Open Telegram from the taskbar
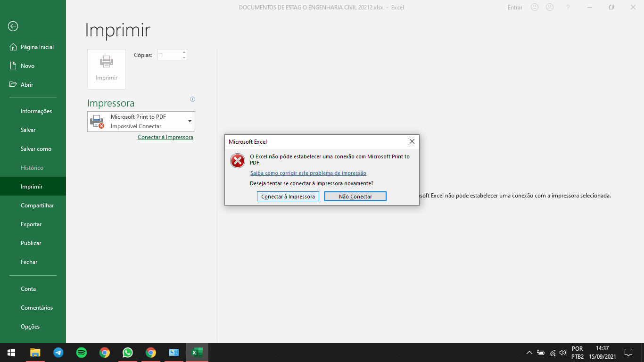 [58, 353]
